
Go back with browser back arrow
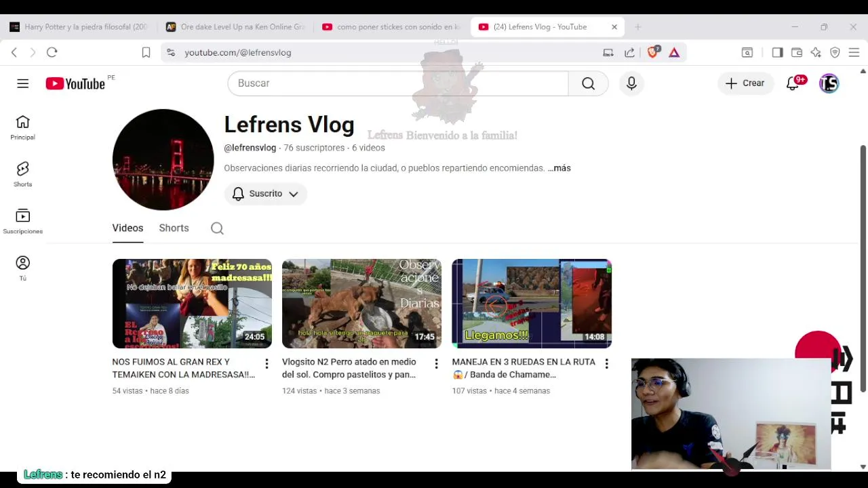click(14, 52)
